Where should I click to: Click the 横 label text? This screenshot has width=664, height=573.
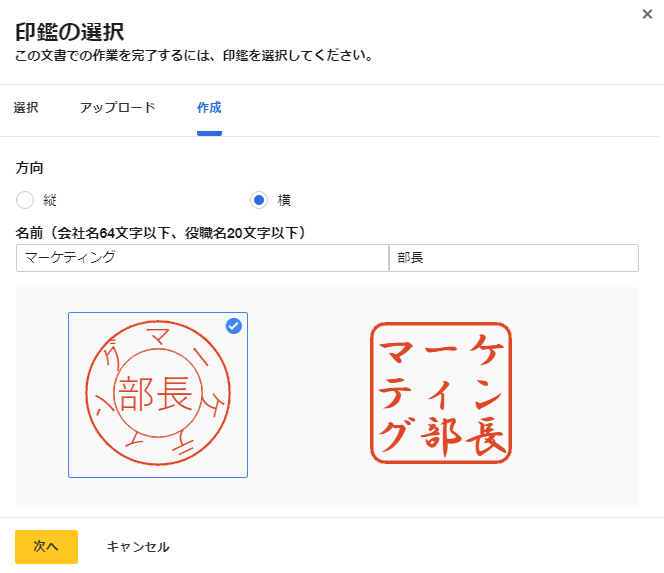point(284,200)
